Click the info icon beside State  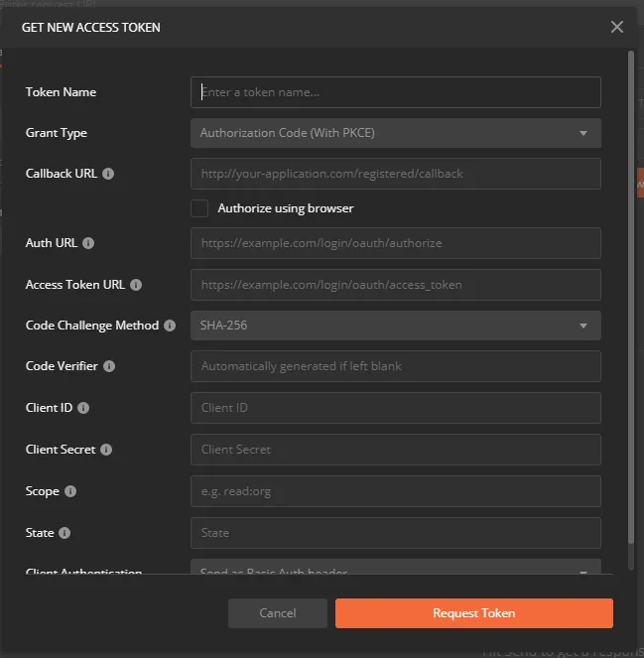tap(64, 533)
